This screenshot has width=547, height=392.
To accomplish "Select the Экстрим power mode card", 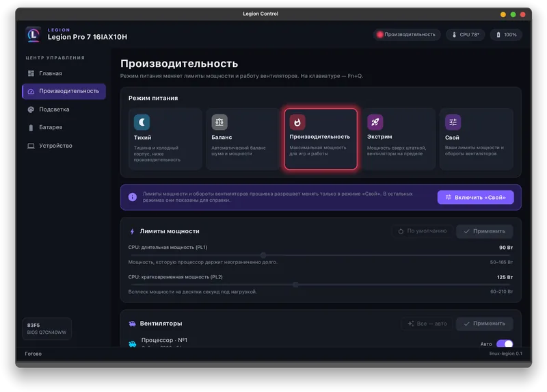I will 399,139.
